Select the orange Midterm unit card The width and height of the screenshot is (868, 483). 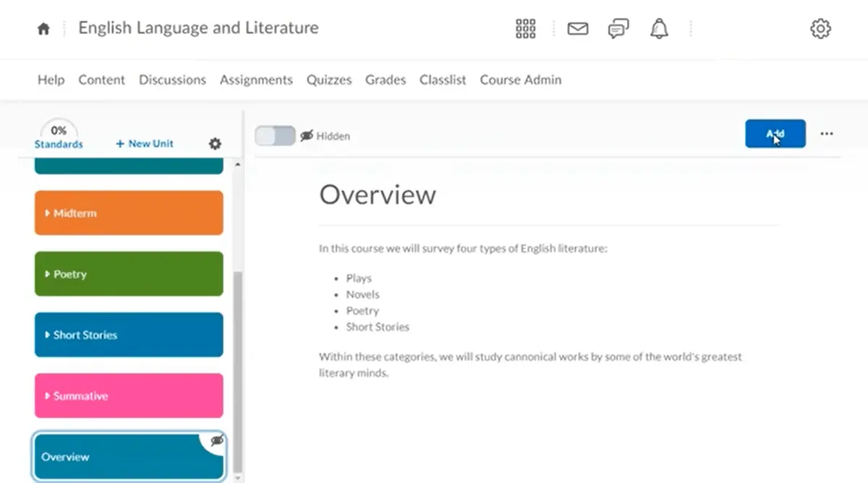point(129,213)
